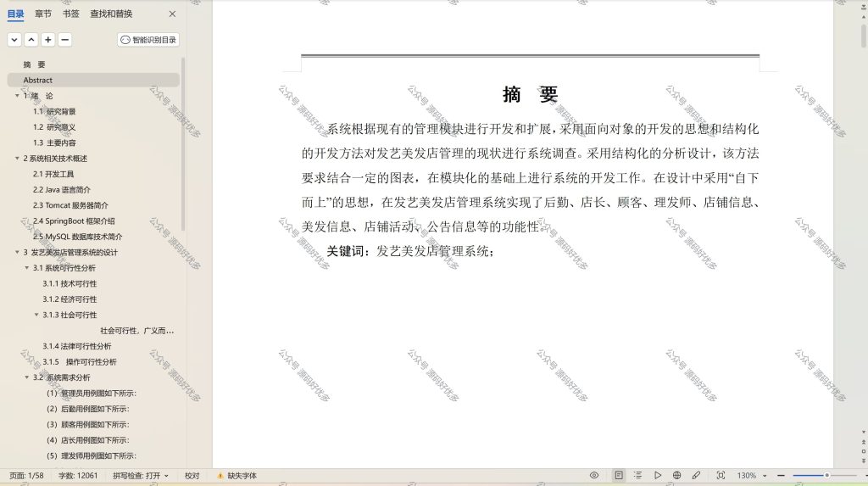
Task: Jump to (1) 管理员用例图如下所示
Action: 92,393
